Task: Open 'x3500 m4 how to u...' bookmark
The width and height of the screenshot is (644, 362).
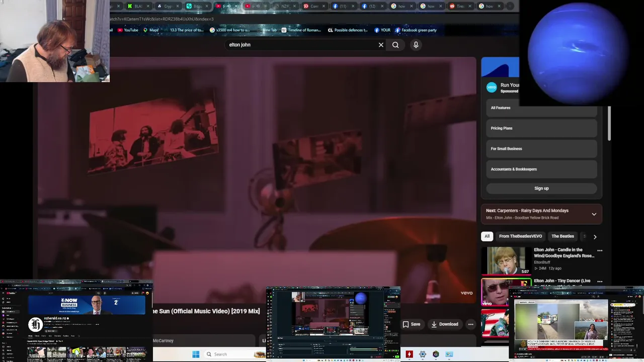Action: click(230, 30)
